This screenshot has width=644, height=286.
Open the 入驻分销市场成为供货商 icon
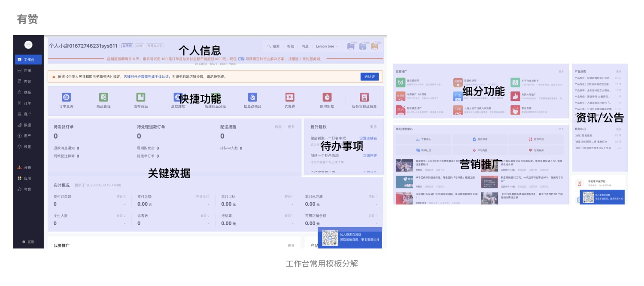[458, 110]
